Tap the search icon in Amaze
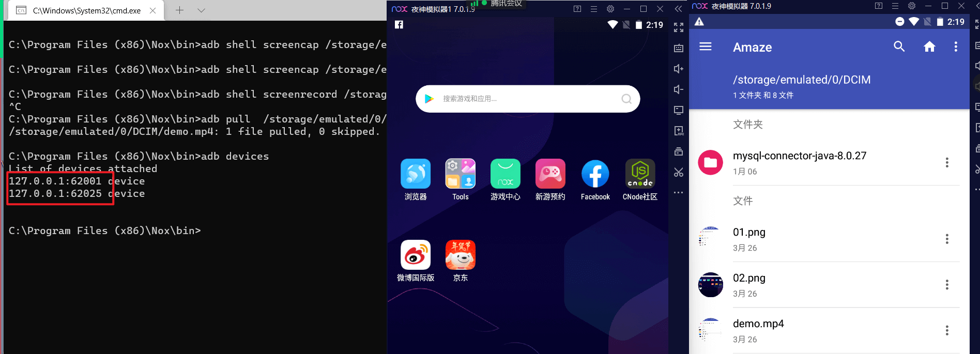This screenshot has height=354, width=980. (899, 47)
